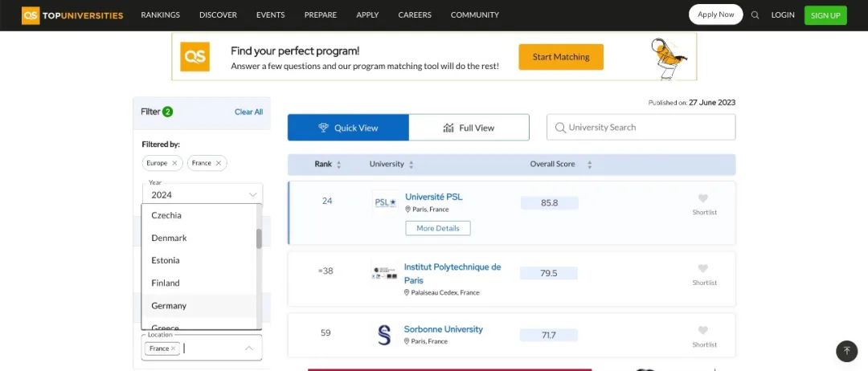Shortlist Institut Polytechnique de Paris heart

pos(703,268)
